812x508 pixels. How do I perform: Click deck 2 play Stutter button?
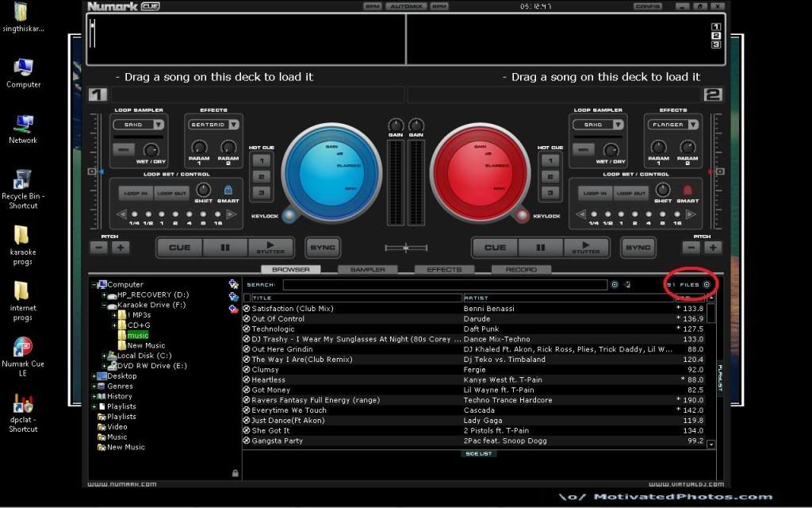586,248
